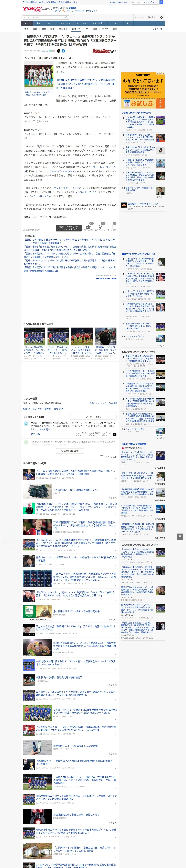Click the Soccer Digest Web logo

[x=104, y=51]
